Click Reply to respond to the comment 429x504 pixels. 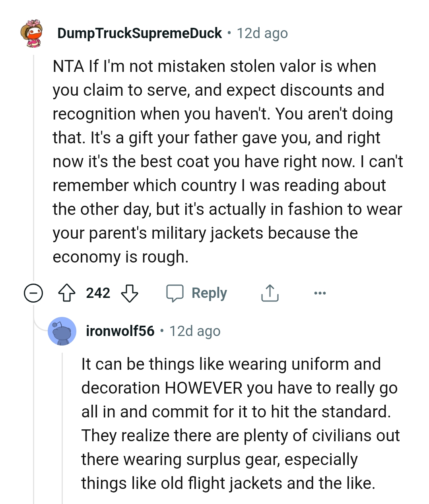pos(209,293)
